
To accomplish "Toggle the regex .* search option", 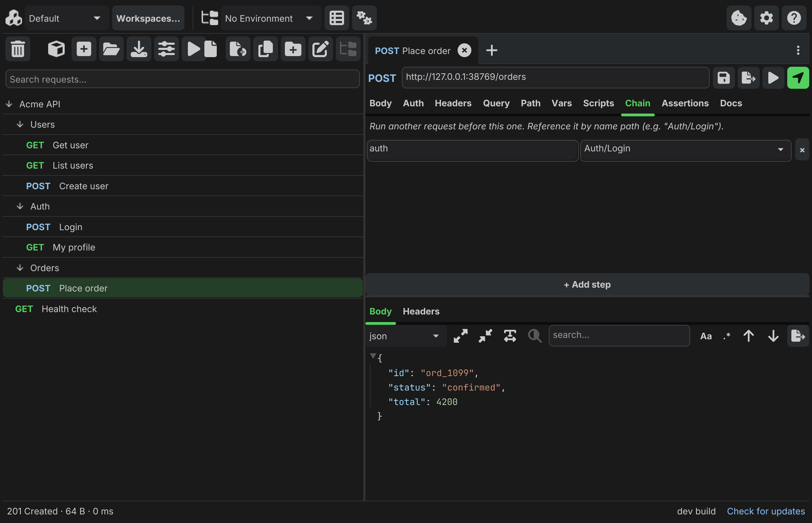I will pos(726,336).
